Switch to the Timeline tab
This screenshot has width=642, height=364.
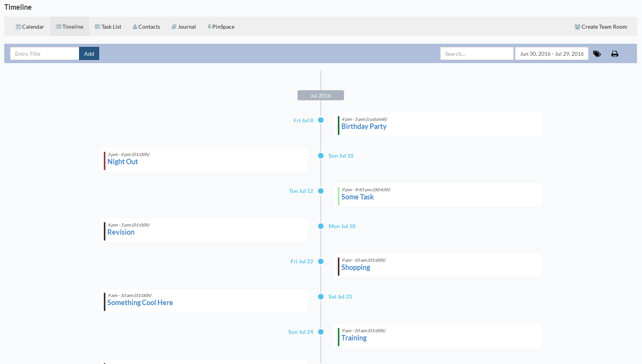(x=70, y=26)
